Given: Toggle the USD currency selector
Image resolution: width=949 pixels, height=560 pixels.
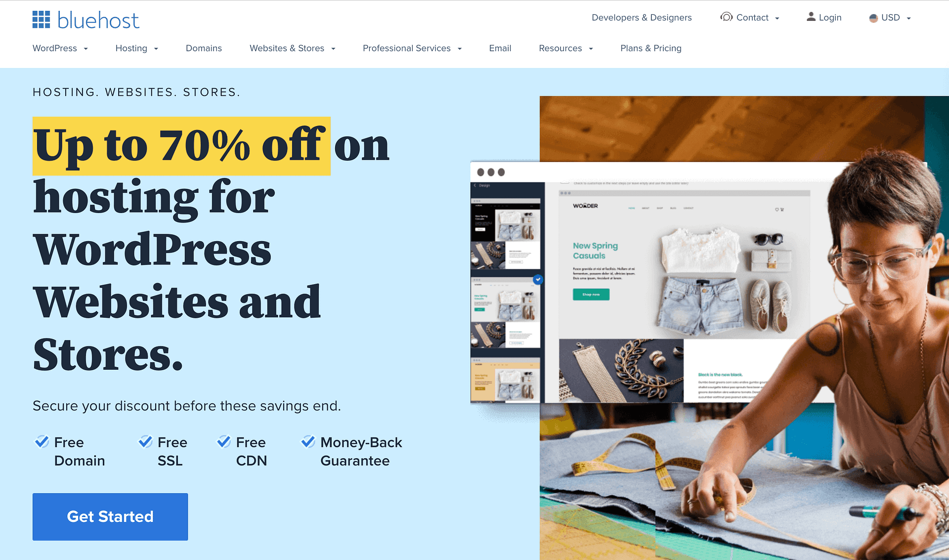Looking at the screenshot, I should (891, 18).
